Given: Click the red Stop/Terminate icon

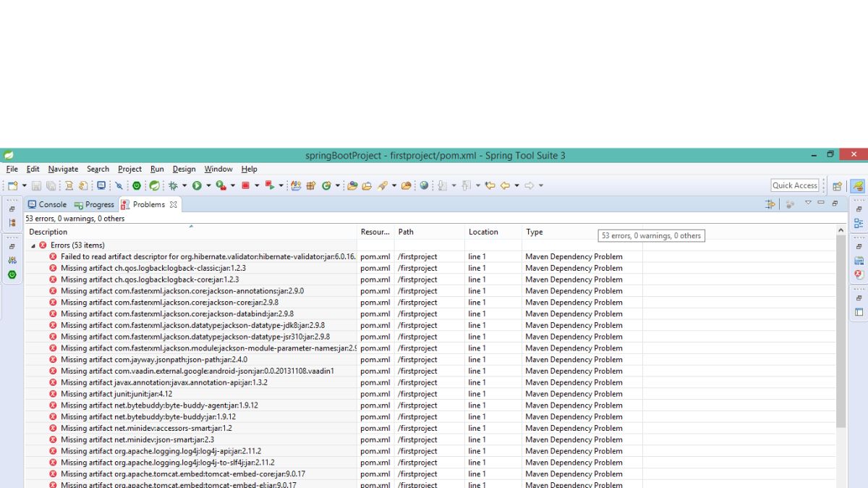Looking at the screenshot, I should [245, 186].
